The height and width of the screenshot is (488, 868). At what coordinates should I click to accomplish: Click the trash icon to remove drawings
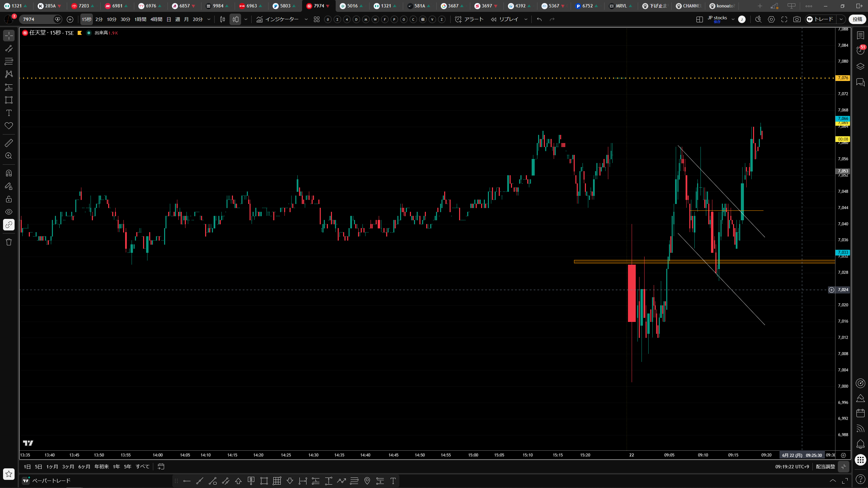pyautogui.click(x=9, y=242)
